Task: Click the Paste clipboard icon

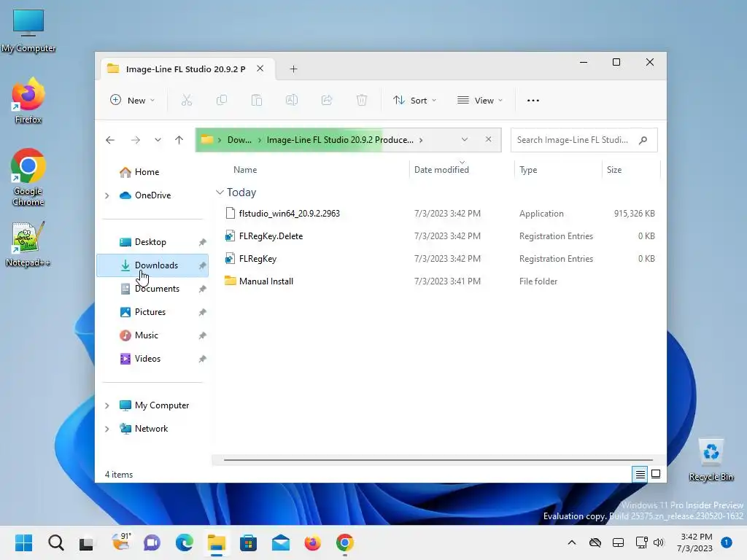Action: pos(256,100)
